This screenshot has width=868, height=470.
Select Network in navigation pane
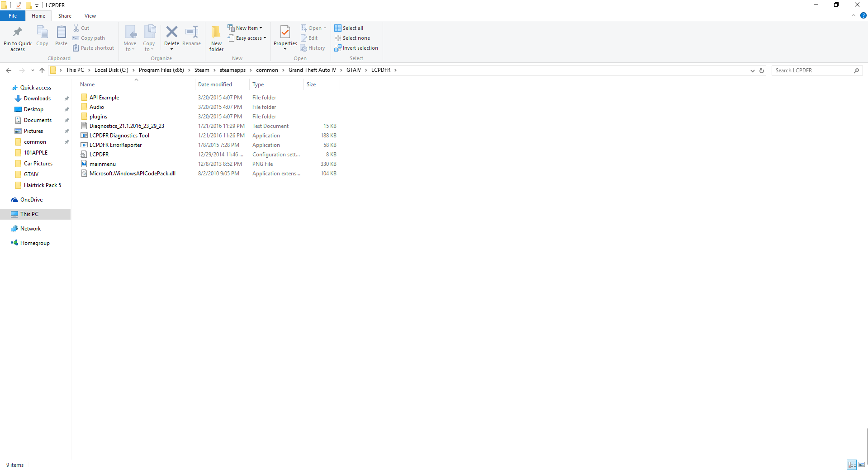pos(30,229)
